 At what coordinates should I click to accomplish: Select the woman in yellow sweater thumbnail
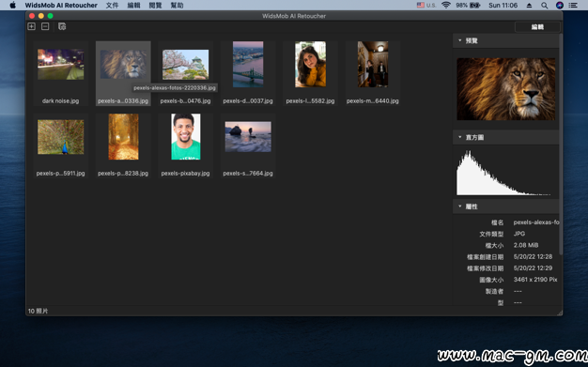coord(310,64)
